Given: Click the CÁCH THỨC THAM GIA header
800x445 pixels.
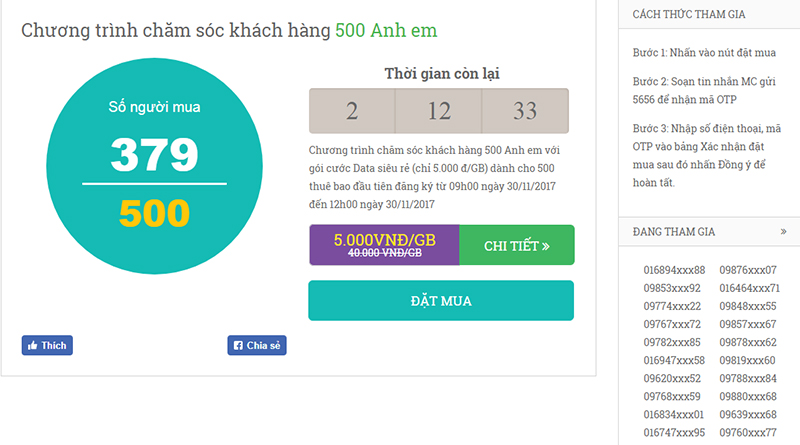Looking at the screenshot, I should (689, 14).
